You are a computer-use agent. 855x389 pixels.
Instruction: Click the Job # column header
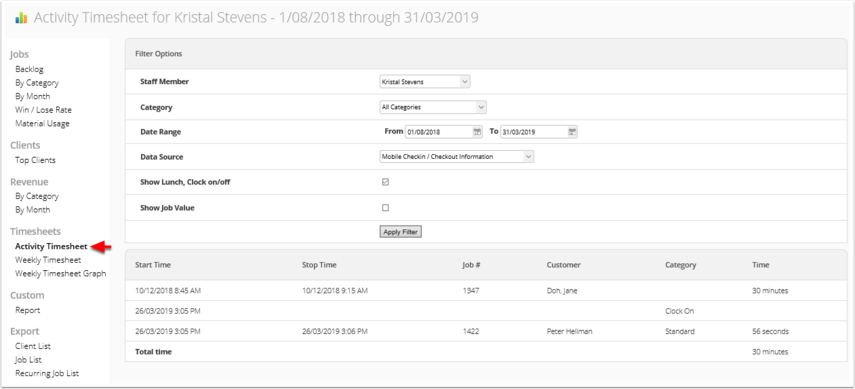pos(471,265)
